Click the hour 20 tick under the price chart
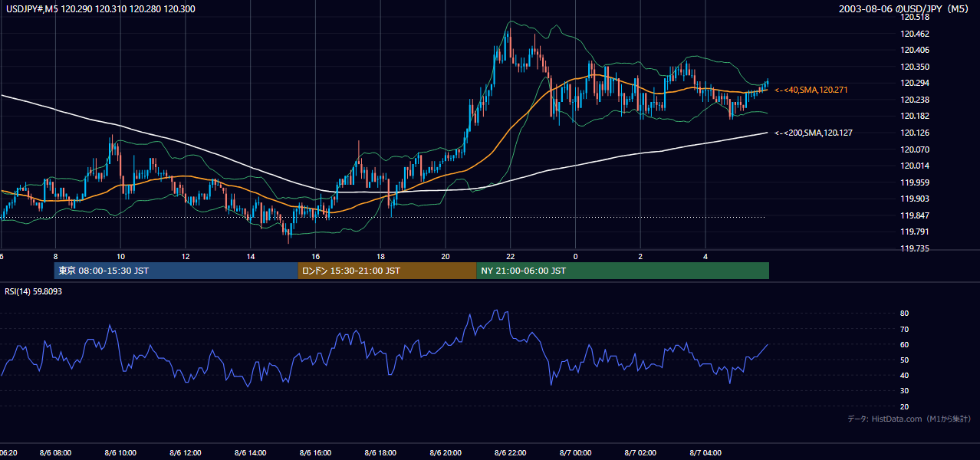980x460 pixels. pos(446,256)
